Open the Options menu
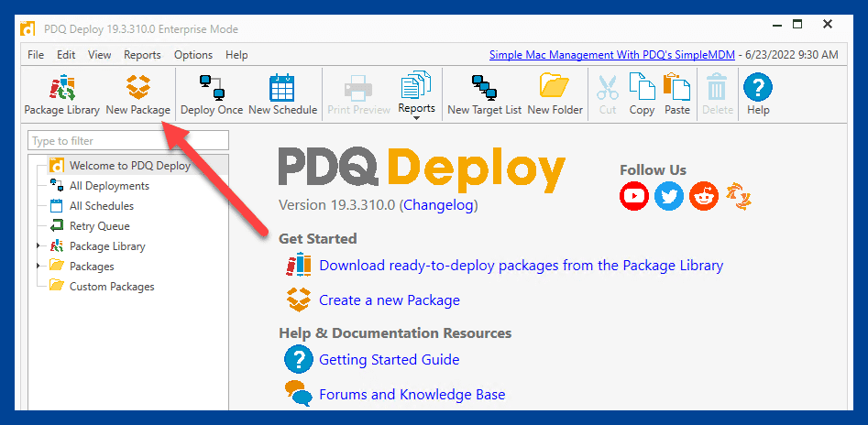868x425 pixels. (193, 55)
